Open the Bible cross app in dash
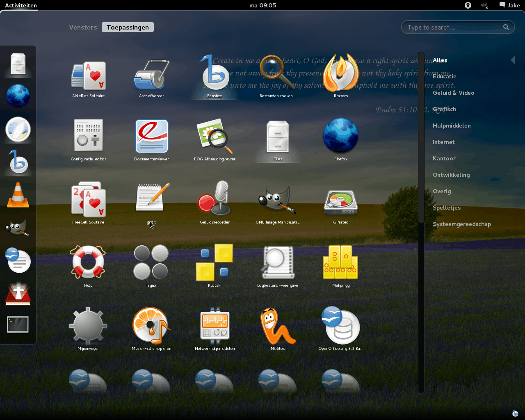Viewport: 525px width, 420px height. pyautogui.click(x=18, y=294)
